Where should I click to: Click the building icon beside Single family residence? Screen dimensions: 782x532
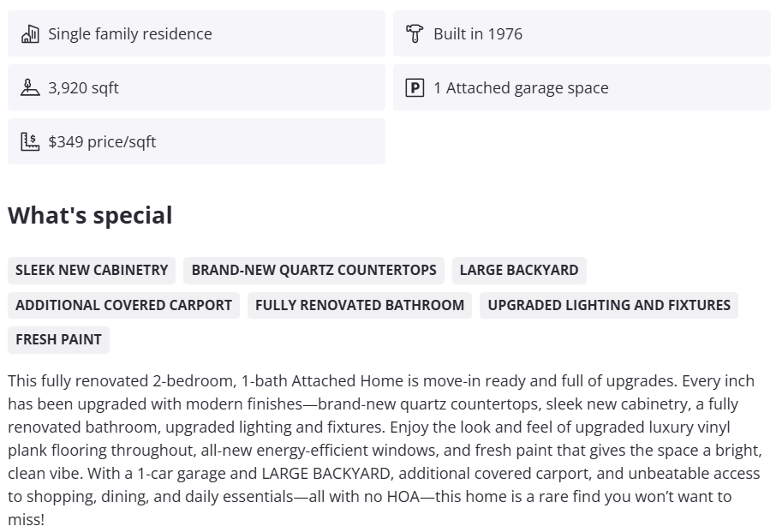(x=30, y=34)
